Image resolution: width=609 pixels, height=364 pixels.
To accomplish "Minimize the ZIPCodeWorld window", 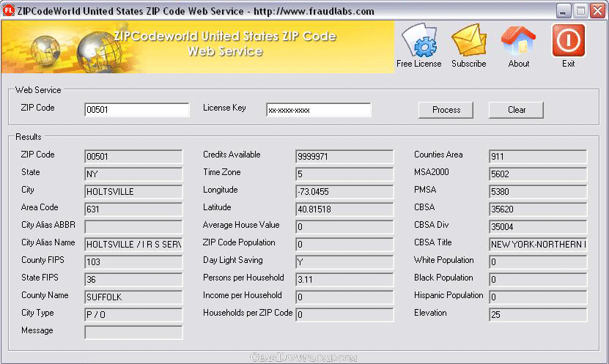I will (564, 11).
